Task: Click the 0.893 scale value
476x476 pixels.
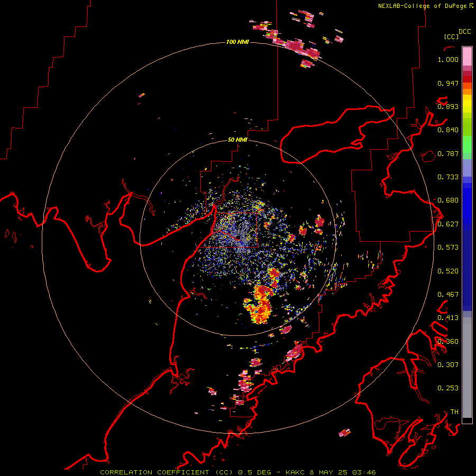Action: pos(448,106)
